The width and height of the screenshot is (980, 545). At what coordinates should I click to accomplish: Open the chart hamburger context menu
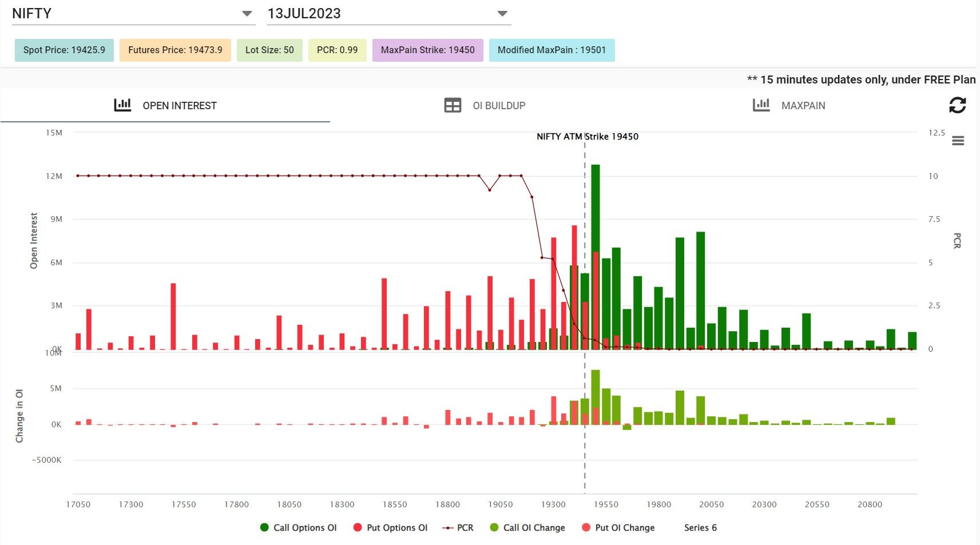click(x=958, y=141)
